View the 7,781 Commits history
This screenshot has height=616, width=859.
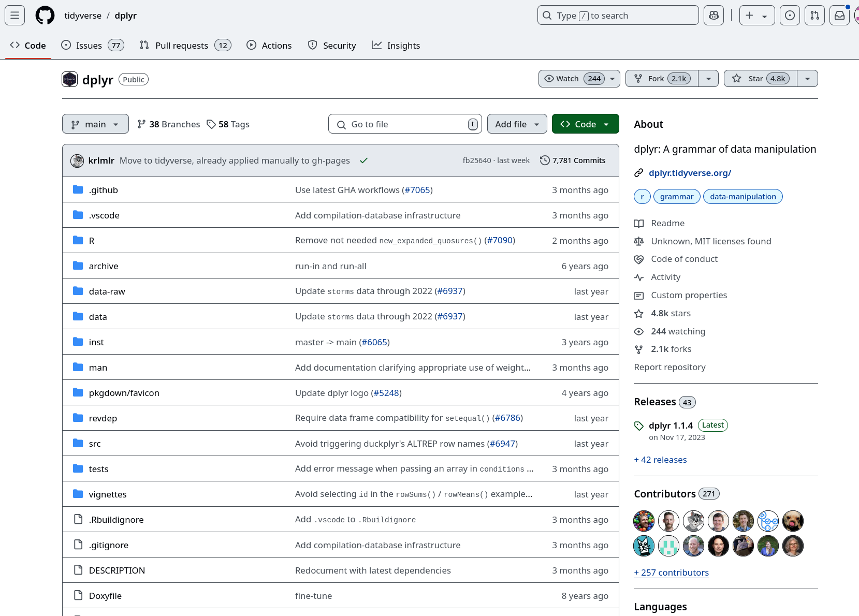point(573,160)
